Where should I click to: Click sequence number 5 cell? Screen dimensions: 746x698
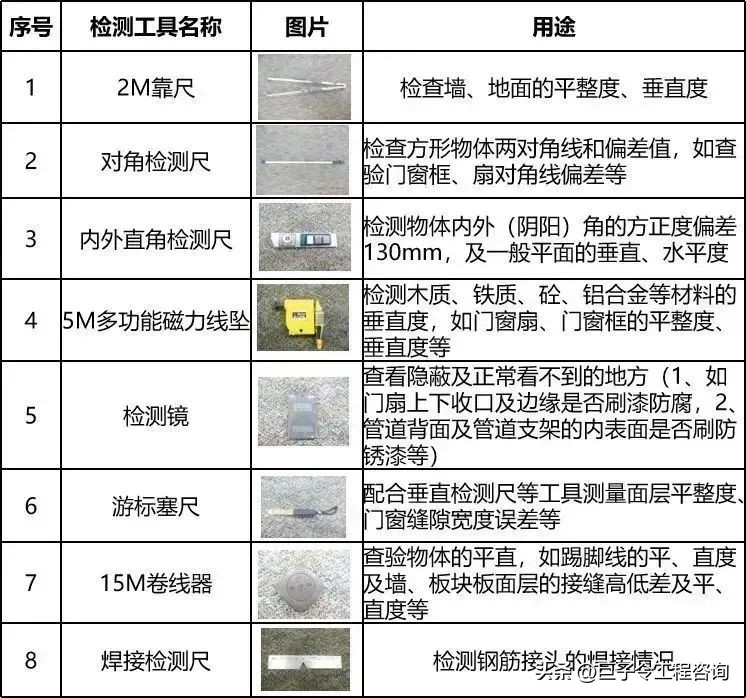coord(31,415)
